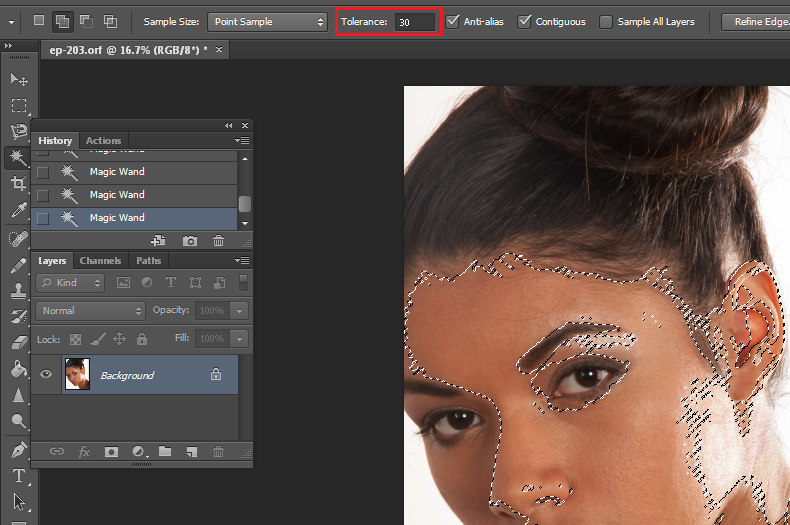
Task: Open Normal blending mode dropdown
Action: point(90,311)
